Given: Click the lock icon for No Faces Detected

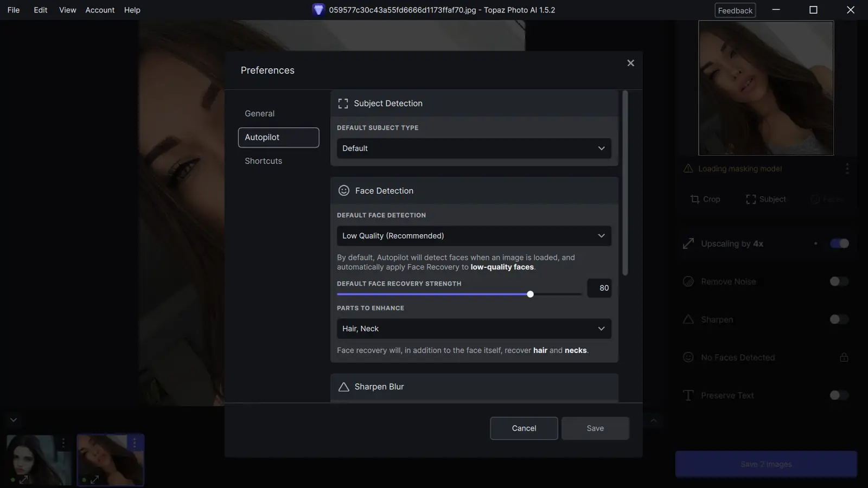Looking at the screenshot, I should click(x=844, y=357).
